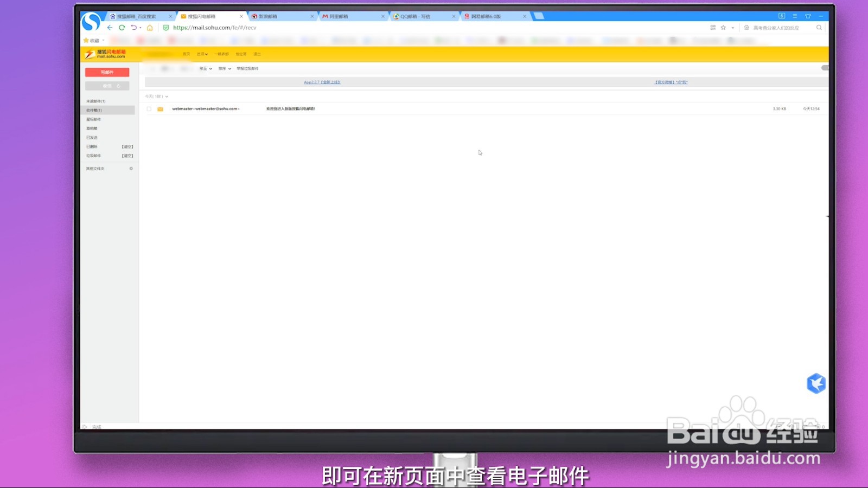
Task: Click 举报垃圾邮件 in the mail toolbar
Action: [x=247, y=69]
